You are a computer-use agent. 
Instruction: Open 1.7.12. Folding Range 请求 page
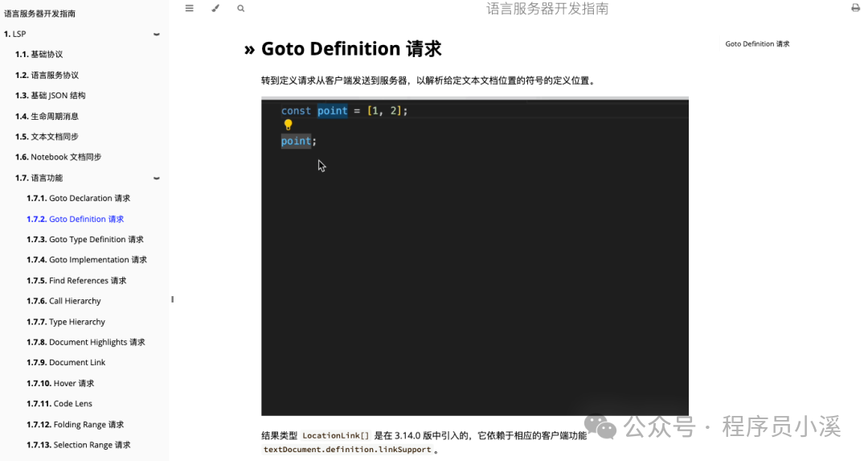pyautogui.click(x=76, y=425)
